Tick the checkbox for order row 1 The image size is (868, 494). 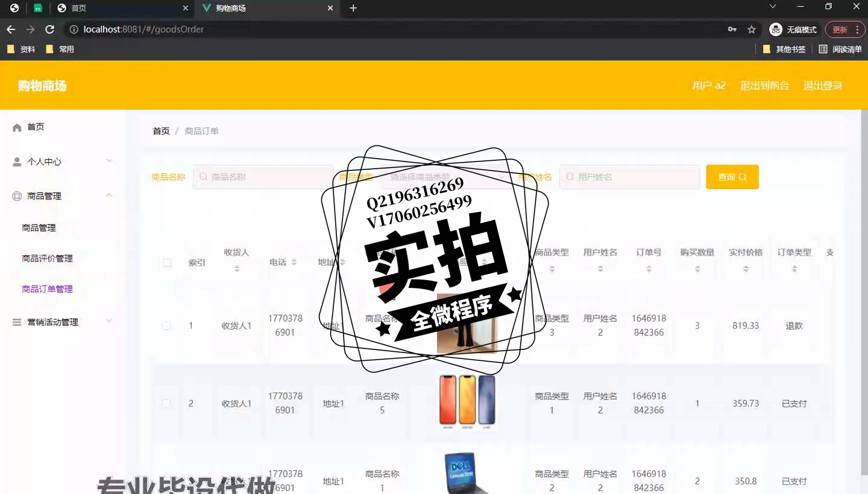click(166, 326)
